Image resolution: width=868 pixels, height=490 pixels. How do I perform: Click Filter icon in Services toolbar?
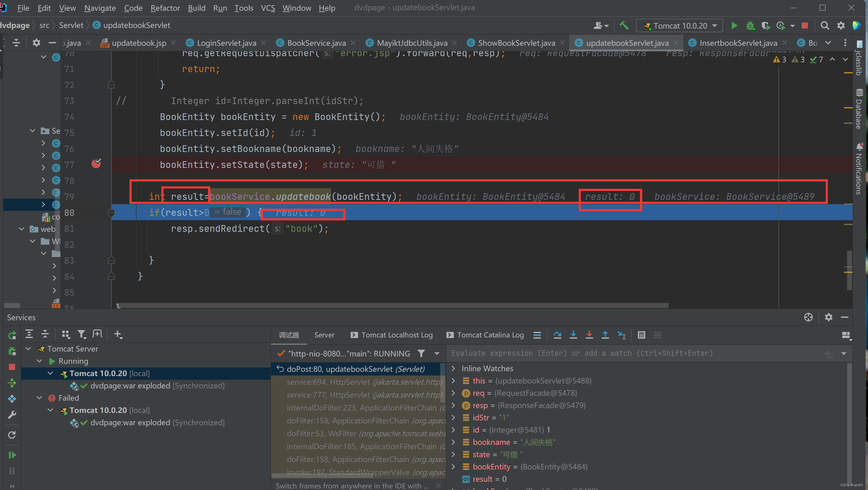(82, 334)
